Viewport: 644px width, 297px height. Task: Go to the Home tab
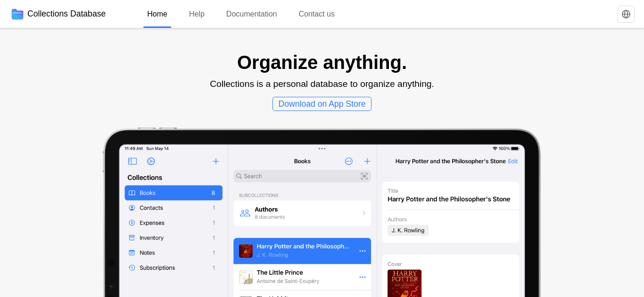click(x=157, y=14)
